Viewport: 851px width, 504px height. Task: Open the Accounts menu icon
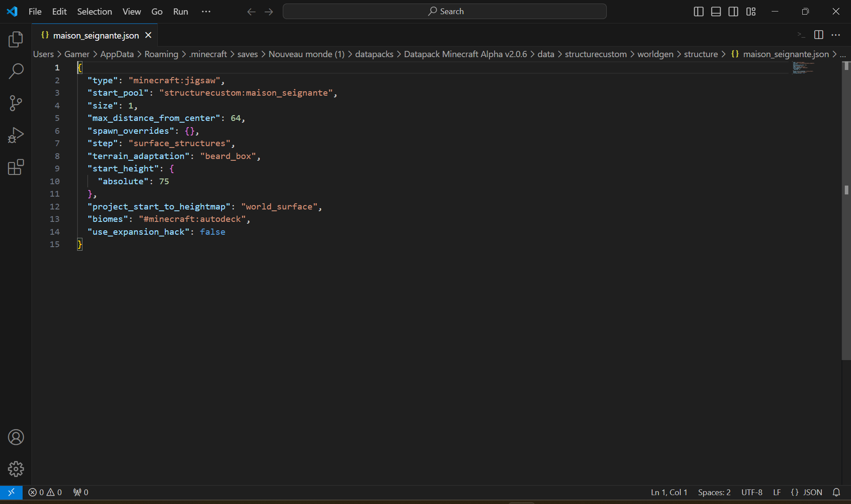16,437
